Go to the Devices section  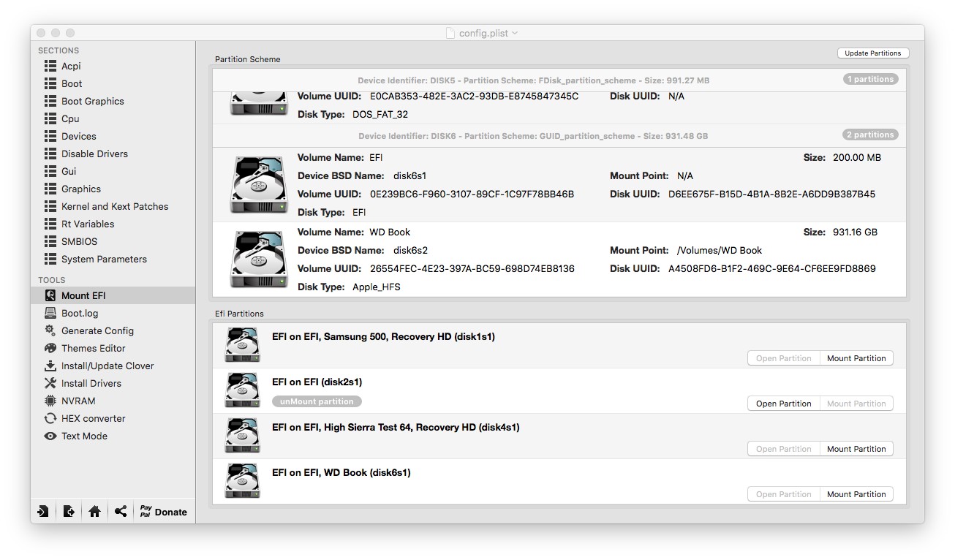coord(79,136)
